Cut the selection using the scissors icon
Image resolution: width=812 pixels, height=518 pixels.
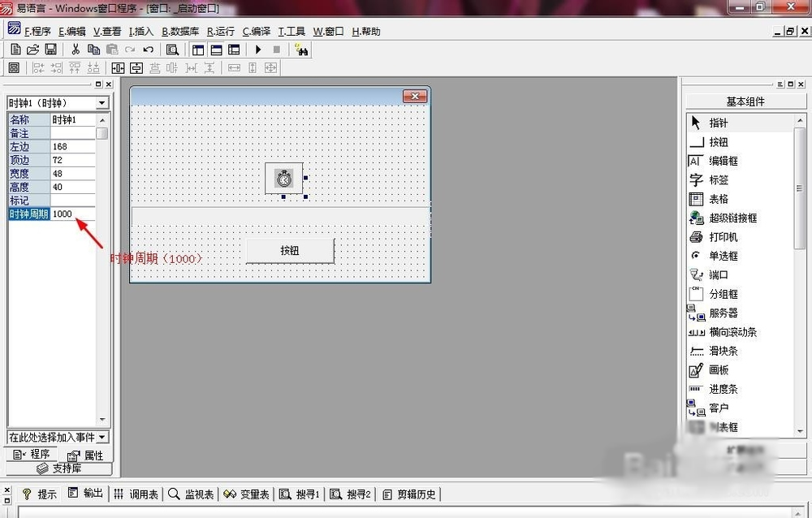[76, 50]
